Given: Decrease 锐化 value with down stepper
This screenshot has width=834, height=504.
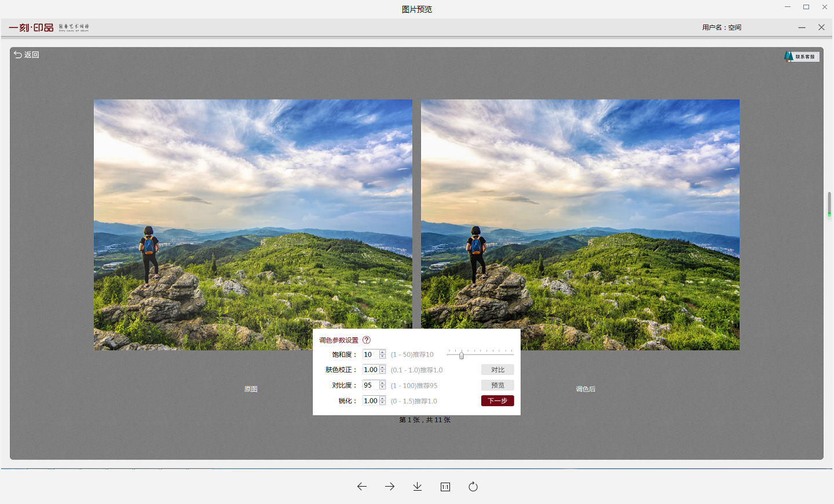Looking at the screenshot, I should (x=382, y=403).
